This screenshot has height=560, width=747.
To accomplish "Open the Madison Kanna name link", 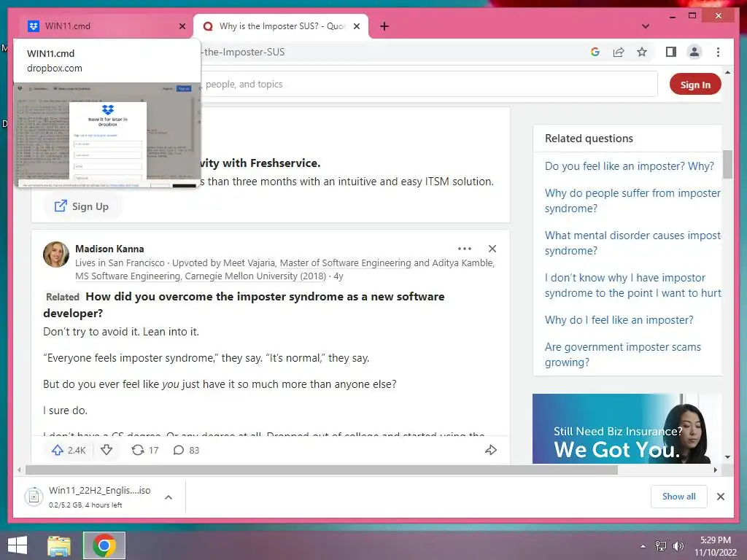I will (109, 249).
